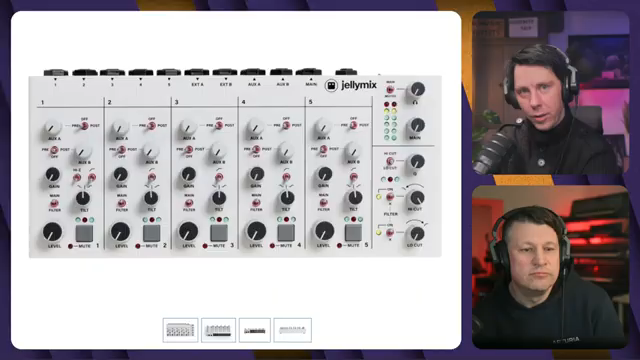640x360 pixels.
Task: Click the channel 2 AUX A knob
Action: 120,128
